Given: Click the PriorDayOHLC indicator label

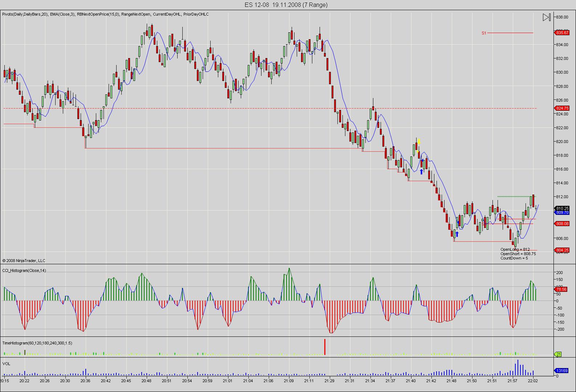Looking at the screenshot, I should pos(196,14).
